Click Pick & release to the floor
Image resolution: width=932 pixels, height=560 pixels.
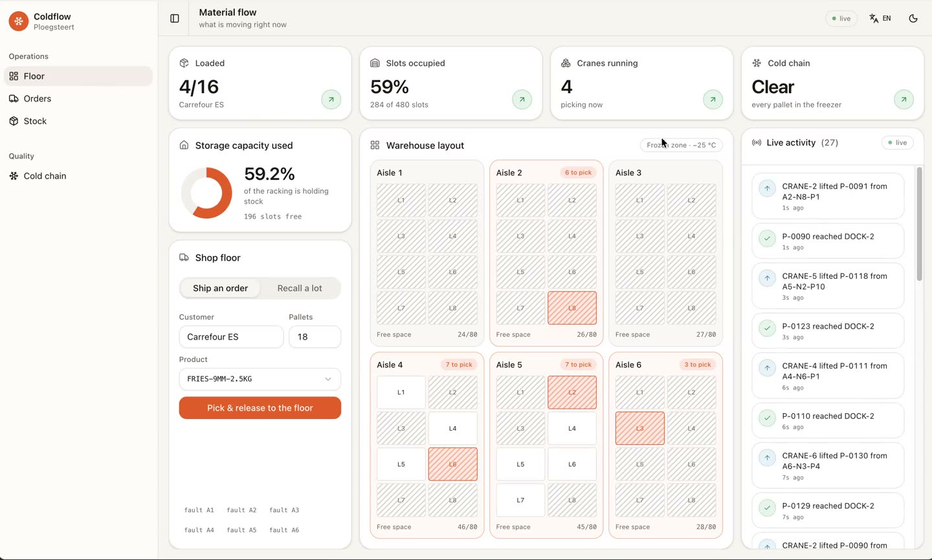260,408
